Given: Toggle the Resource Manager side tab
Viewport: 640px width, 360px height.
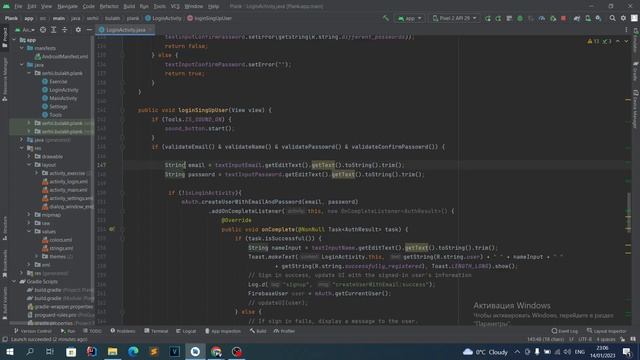Looking at the screenshot, I should tap(5, 79).
